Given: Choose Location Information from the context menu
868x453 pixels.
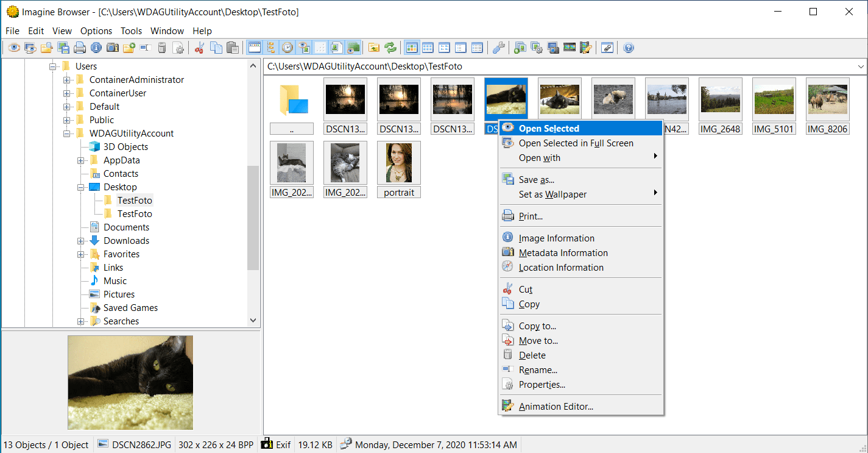Looking at the screenshot, I should point(581,268).
